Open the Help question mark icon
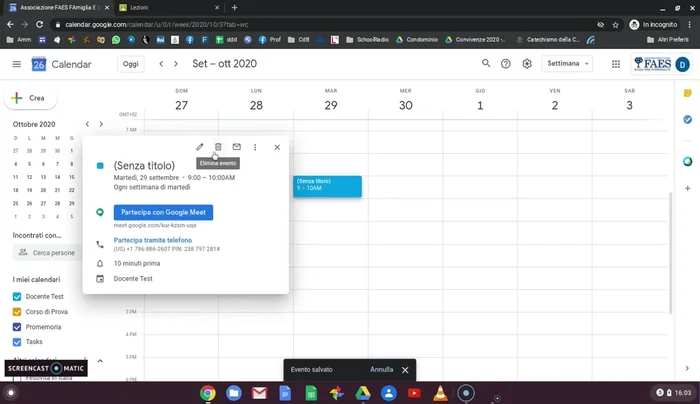The height and width of the screenshot is (404, 700). (x=505, y=64)
